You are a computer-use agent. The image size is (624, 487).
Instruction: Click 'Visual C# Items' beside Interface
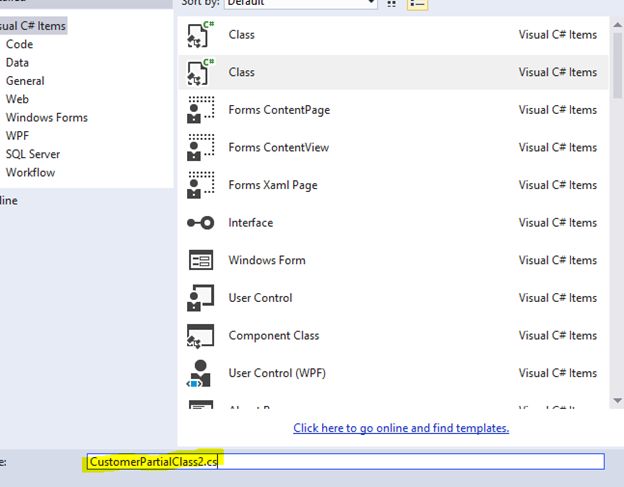coord(558,222)
